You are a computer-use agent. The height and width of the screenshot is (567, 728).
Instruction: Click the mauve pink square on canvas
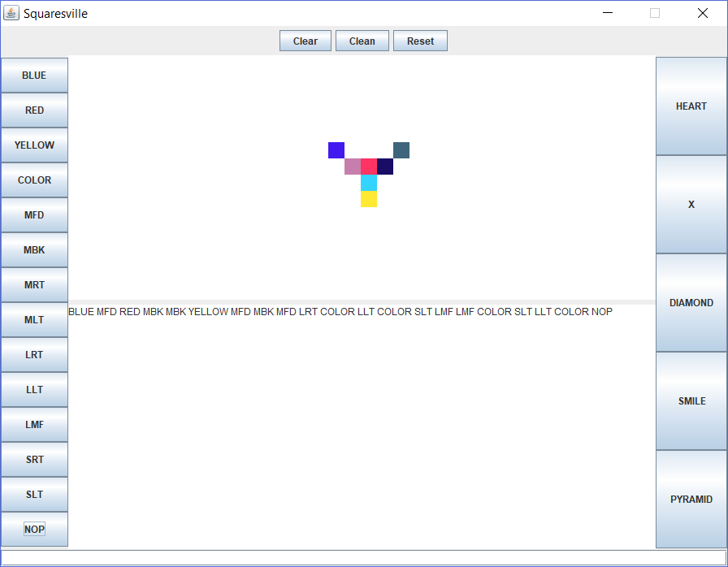coord(353,167)
